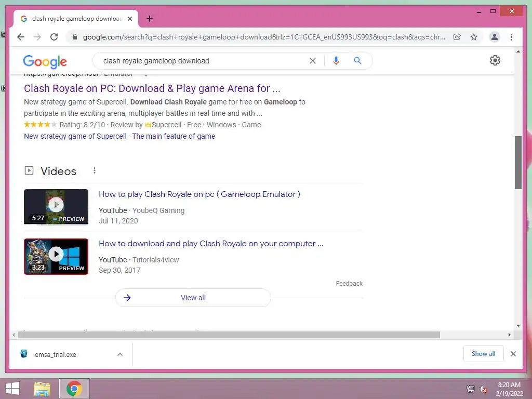The height and width of the screenshot is (399, 532).
Task: Share this page from address bar
Action: tap(457, 37)
